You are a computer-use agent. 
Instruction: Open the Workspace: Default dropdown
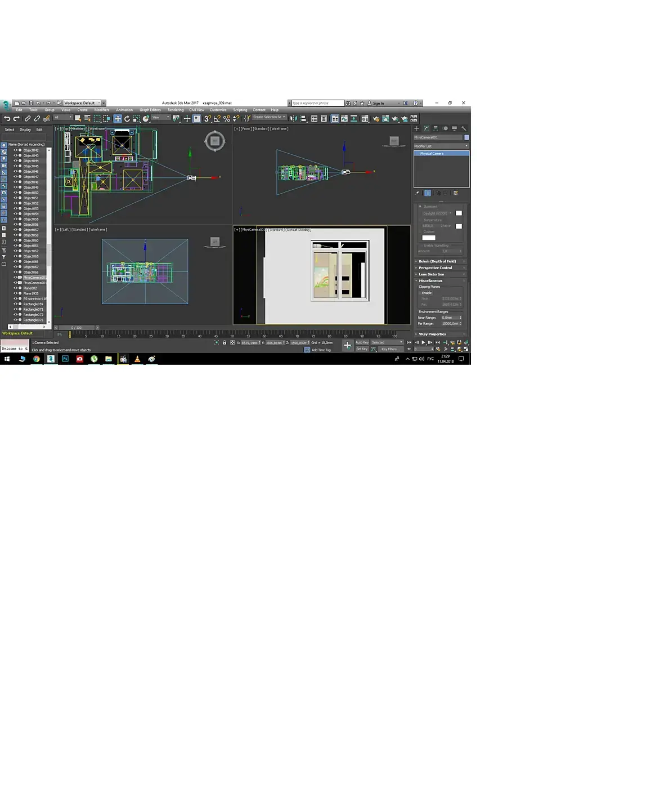click(81, 103)
